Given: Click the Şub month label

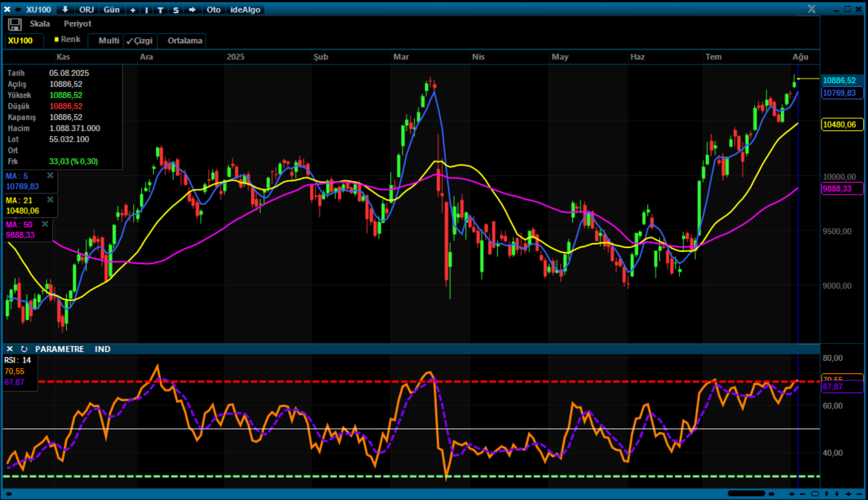Looking at the screenshot, I should click(x=321, y=57).
